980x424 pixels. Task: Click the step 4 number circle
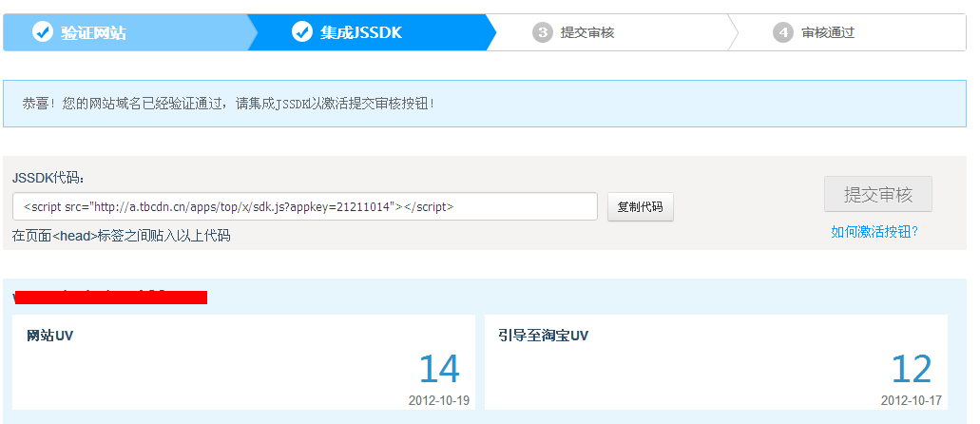click(782, 32)
